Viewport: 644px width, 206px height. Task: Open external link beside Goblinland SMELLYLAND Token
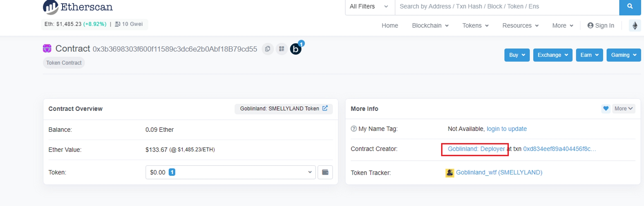tap(325, 108)
